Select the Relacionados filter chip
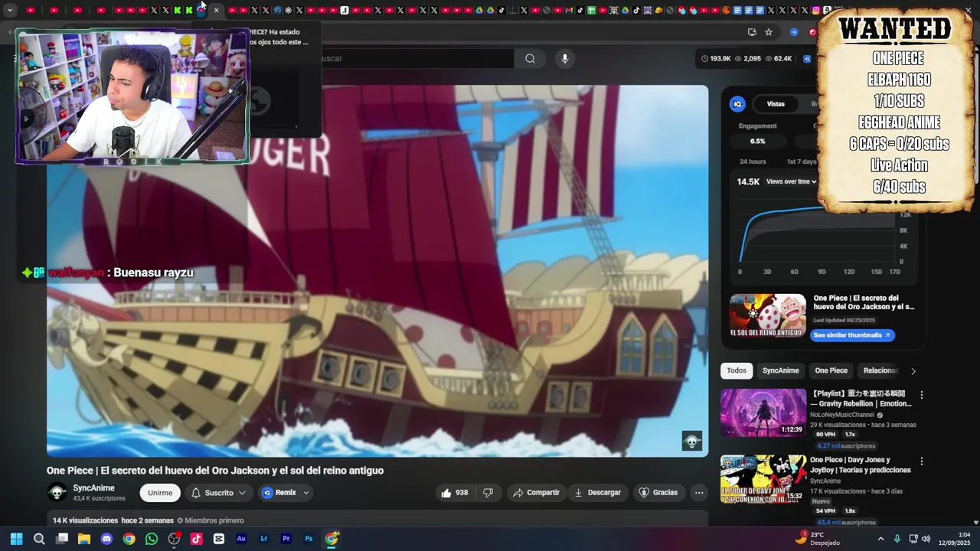 [880, 370]
